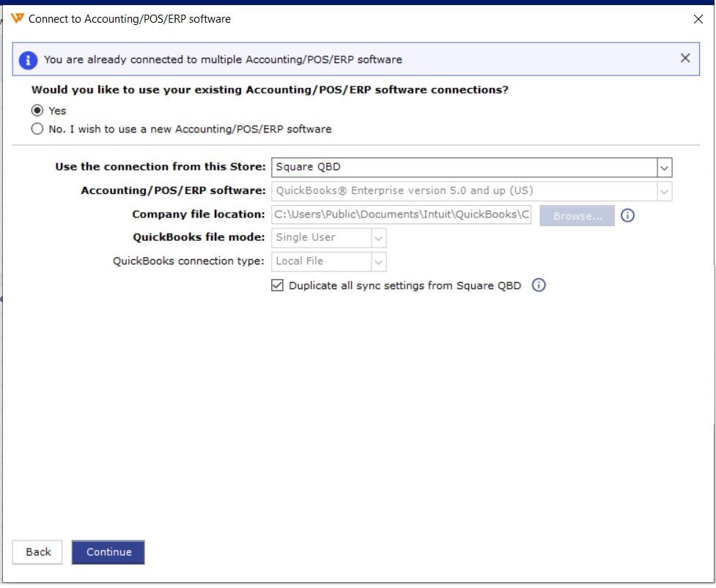Click the "Company file location:" label
The height and width of the screenshot is (588, 716).
click(x=198, y=214)
